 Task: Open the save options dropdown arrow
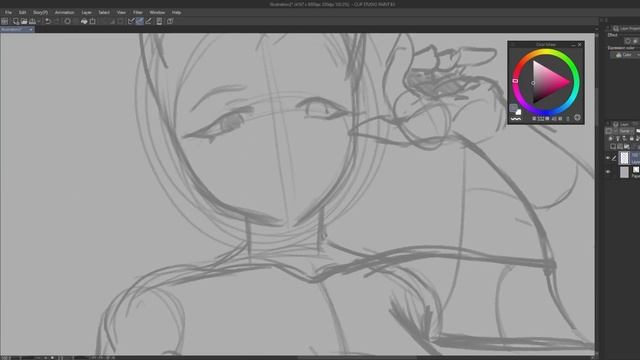pyautogui.click(x=39, y=21)
